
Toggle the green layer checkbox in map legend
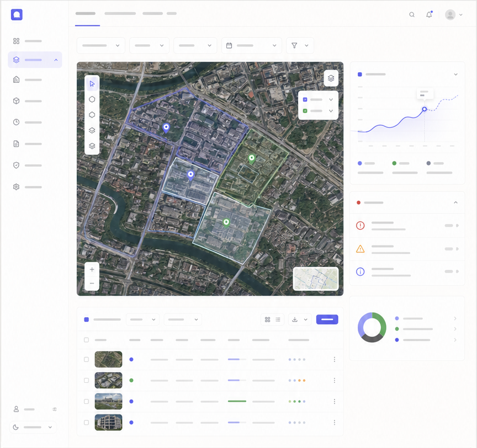305,111
